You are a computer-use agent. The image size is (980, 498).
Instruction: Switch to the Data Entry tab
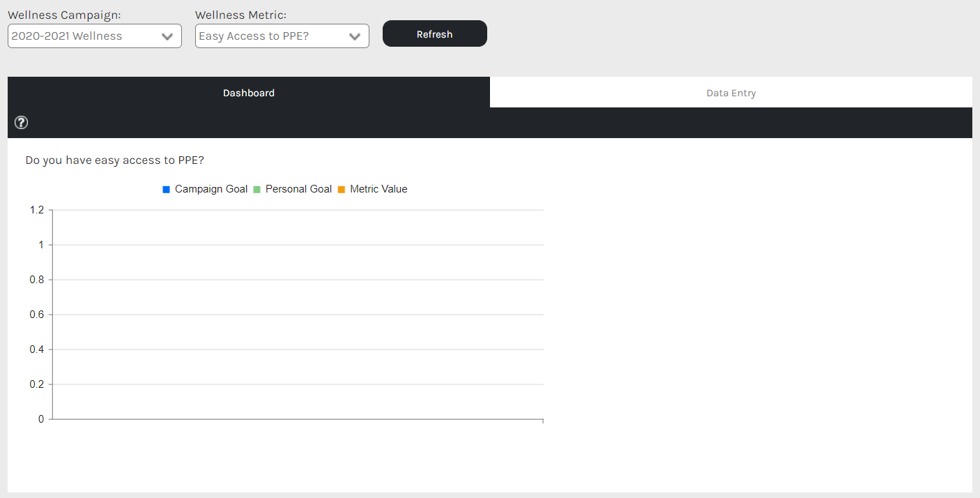point(730,93)
